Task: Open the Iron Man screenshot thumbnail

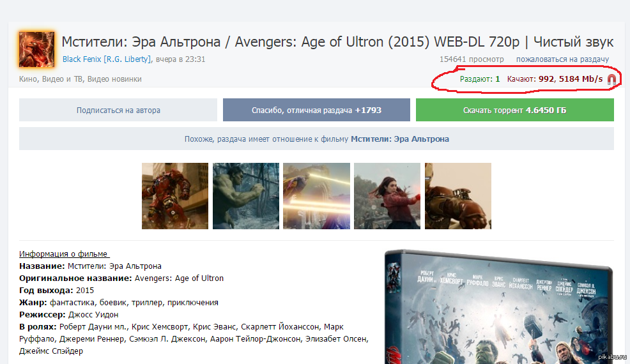Action: point(457,196)
